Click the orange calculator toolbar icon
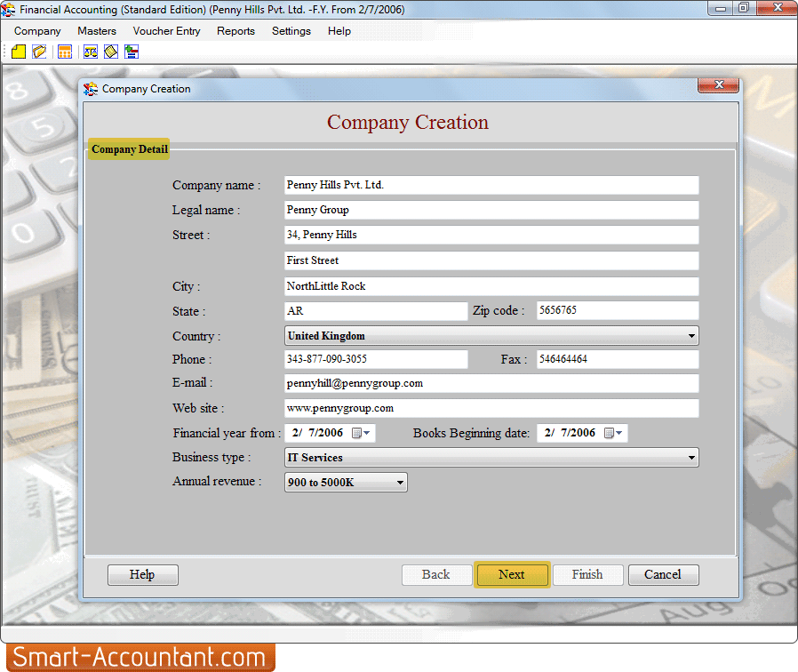 tap(65, 52)
